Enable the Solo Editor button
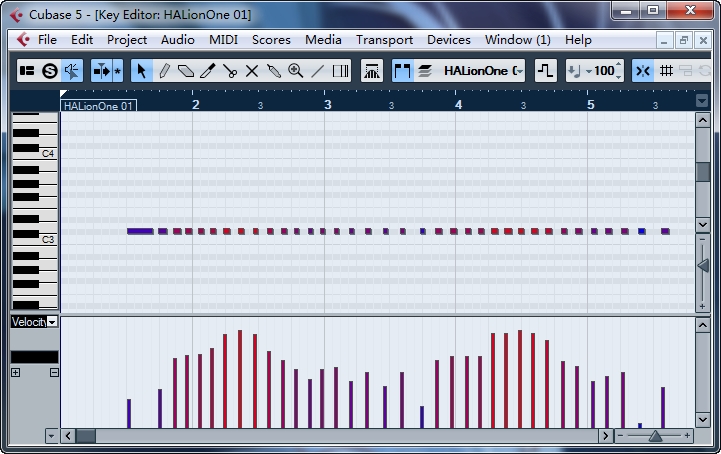This screenshot has height=454, width=721. [x=50, y=71]
